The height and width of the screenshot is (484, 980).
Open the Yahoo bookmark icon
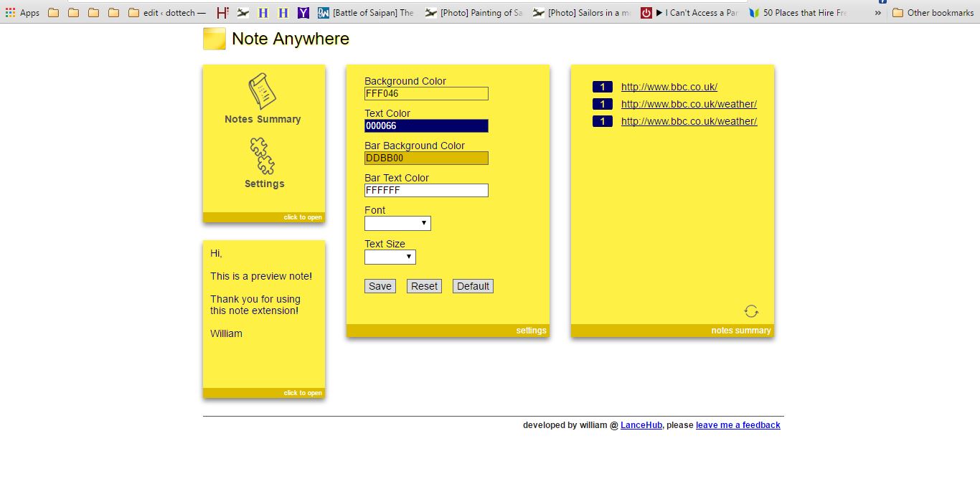tap(303, 13)
